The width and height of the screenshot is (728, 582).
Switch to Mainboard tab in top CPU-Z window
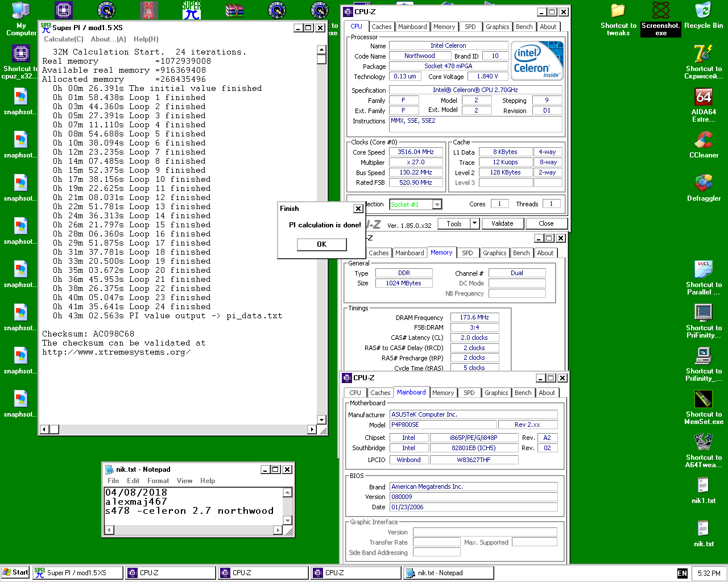click(x=412, y=27)
